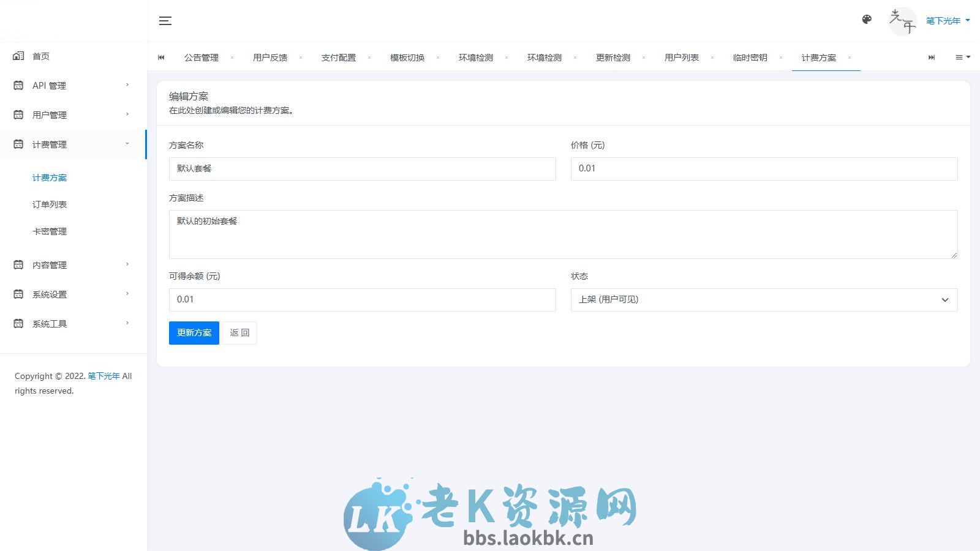Screen dimensions: 980x551
Task: Switch to the 支付配置 tab
Action: pyautogui.click(x=337, y=58)
